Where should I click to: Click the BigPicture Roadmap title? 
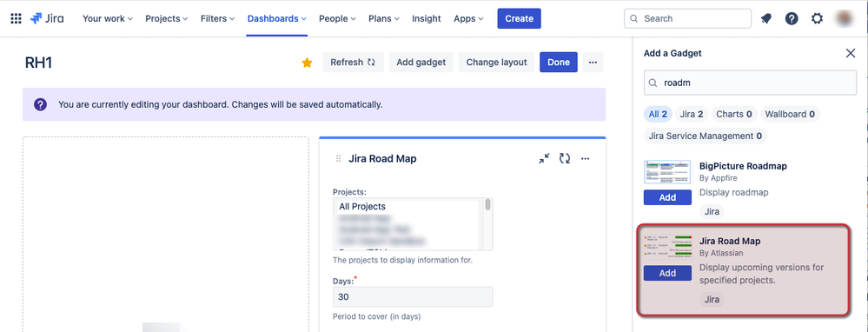(743, 166)
